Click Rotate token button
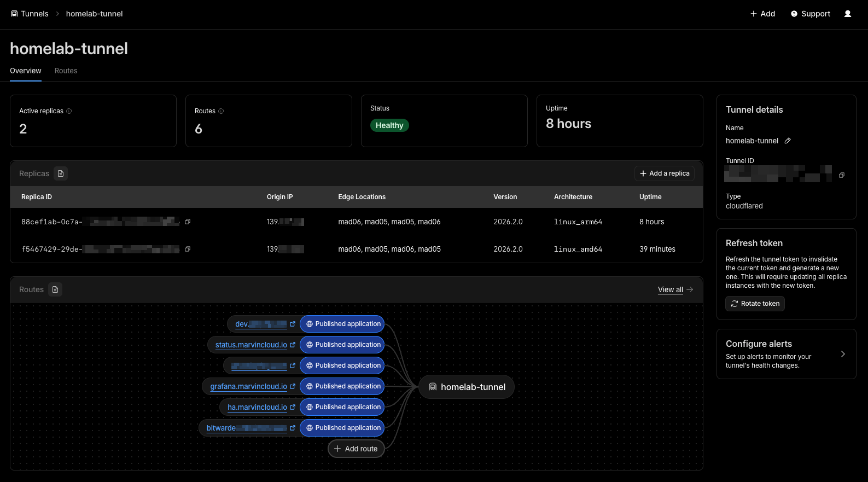The width and height of the screenshot is (868, 482). coord(755,304)
